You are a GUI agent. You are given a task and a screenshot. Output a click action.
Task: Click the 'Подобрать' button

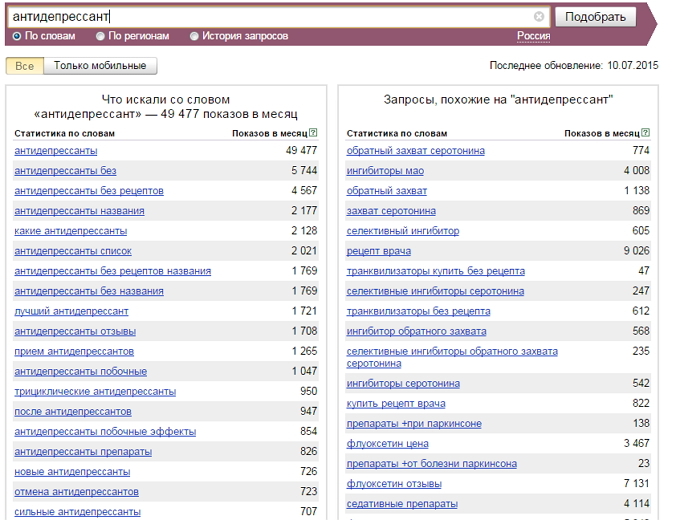(x=595, y=17)
